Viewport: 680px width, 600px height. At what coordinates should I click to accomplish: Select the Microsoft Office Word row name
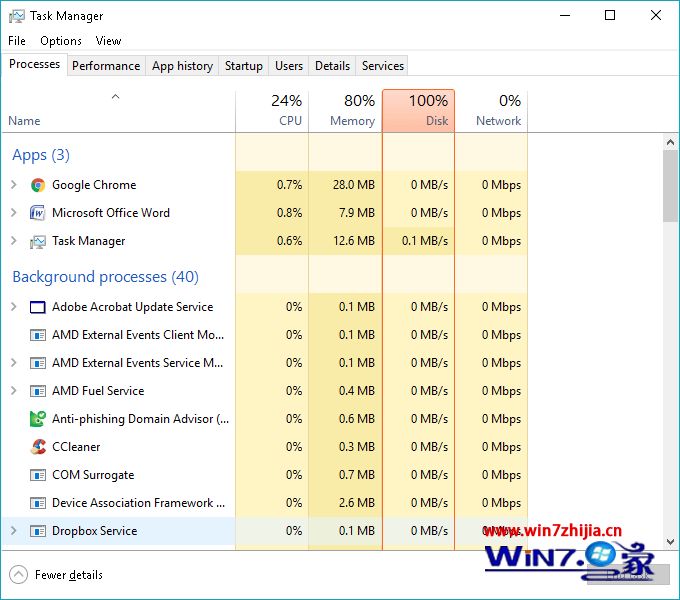click(x=111, y=212)
